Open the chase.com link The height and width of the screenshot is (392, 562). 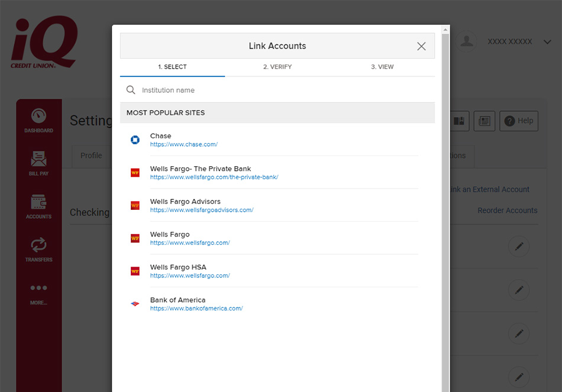click(184, 144)
